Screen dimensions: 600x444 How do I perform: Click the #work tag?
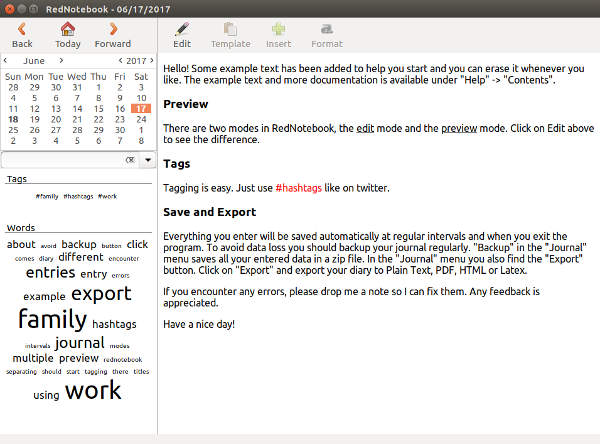(108, 196)
